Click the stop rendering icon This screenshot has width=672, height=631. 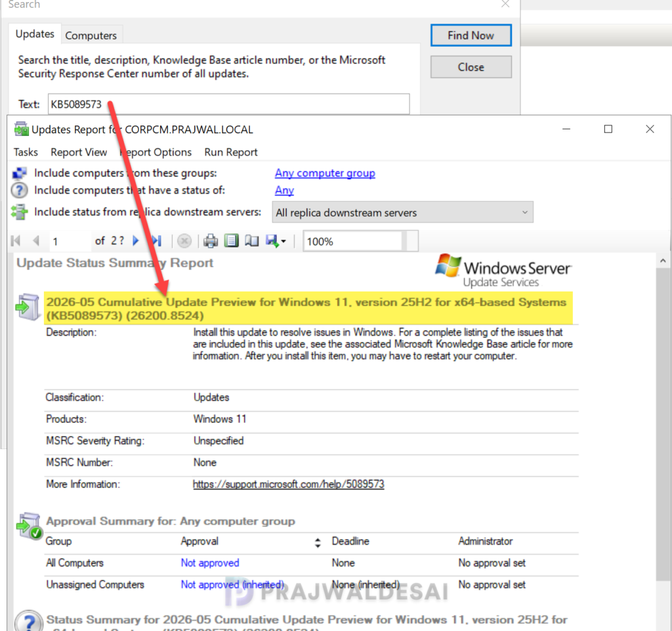pyautogui.click(x=184, y=241)
